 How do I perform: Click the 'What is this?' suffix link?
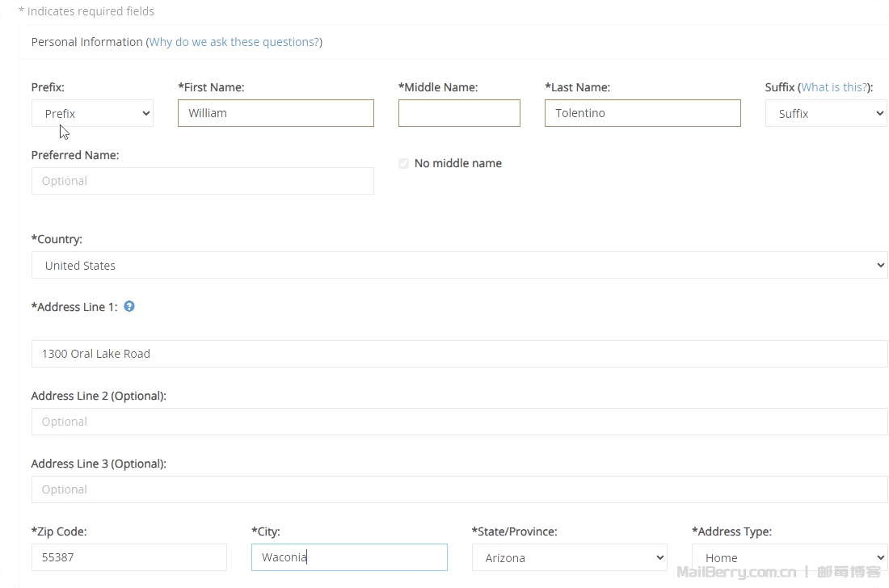[834, 87]
